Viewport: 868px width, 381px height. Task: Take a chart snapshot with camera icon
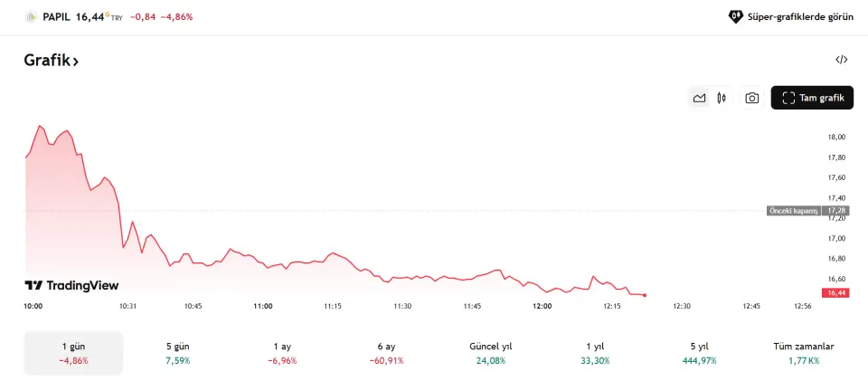point(751,98)
